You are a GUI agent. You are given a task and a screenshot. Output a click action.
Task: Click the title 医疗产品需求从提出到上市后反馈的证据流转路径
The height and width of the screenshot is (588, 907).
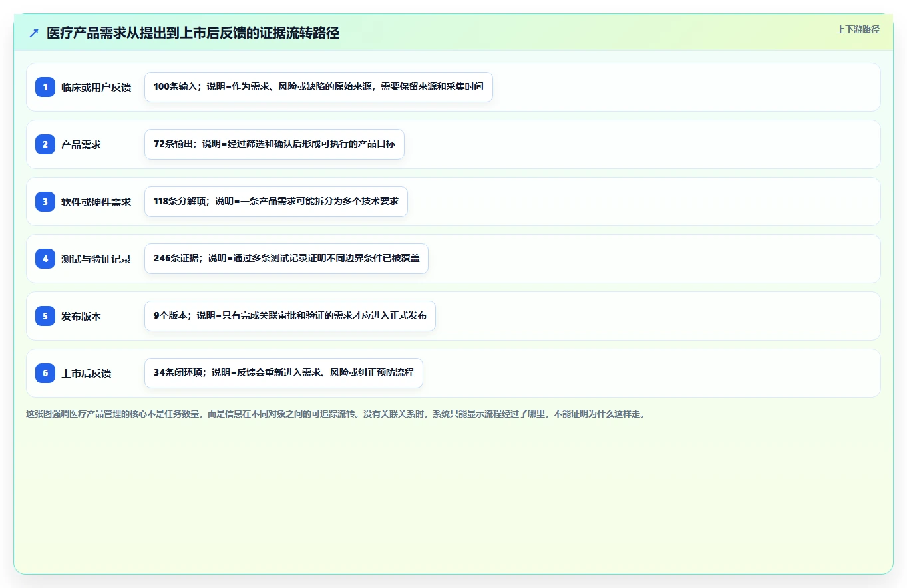(x=193, y=33)
